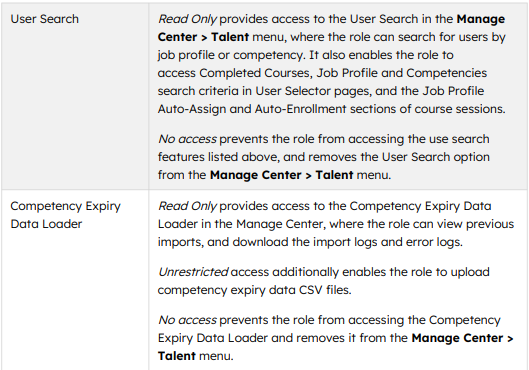Click the italic 'Unrestricted' text
Viewport: 529px width, 370px height.
pyautogui.click(x=193, y=272)
